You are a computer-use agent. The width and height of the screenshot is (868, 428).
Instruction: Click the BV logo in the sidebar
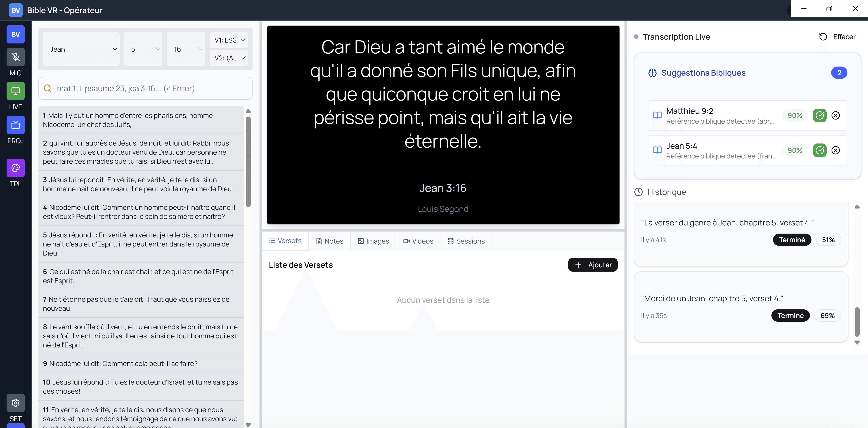point(15,34)
